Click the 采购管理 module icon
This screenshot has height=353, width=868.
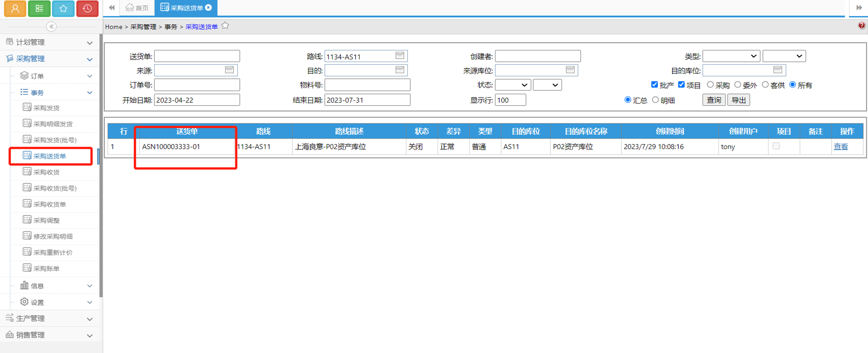click(x=9, y=58)
